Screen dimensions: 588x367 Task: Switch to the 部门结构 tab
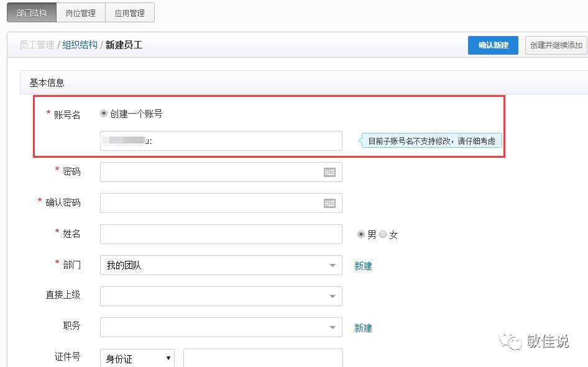(31, 12)
